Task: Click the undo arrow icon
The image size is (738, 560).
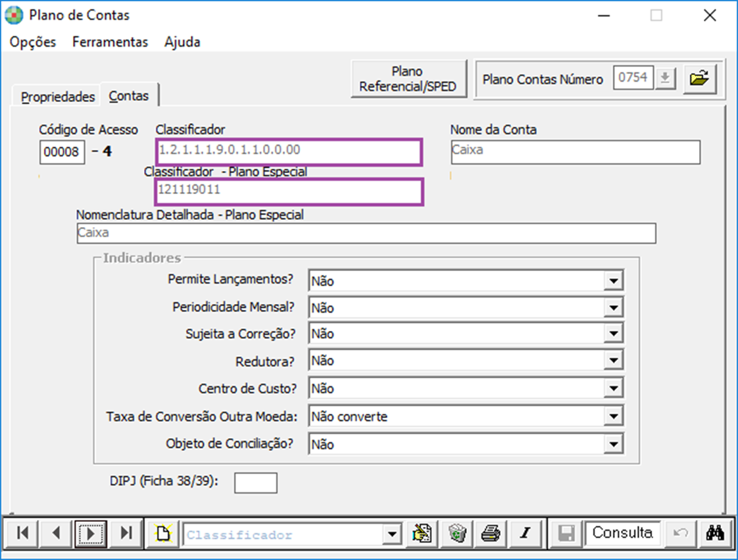Action: (x=681, y=533)
